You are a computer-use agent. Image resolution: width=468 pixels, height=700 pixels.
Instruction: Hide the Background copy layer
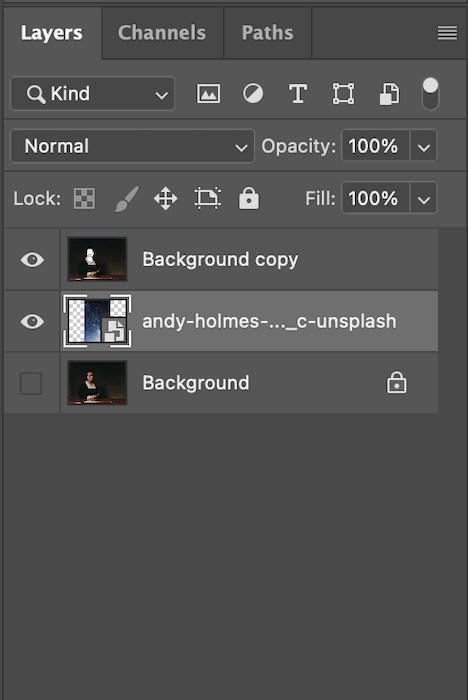pyautogui.click(x=32, y=259)
